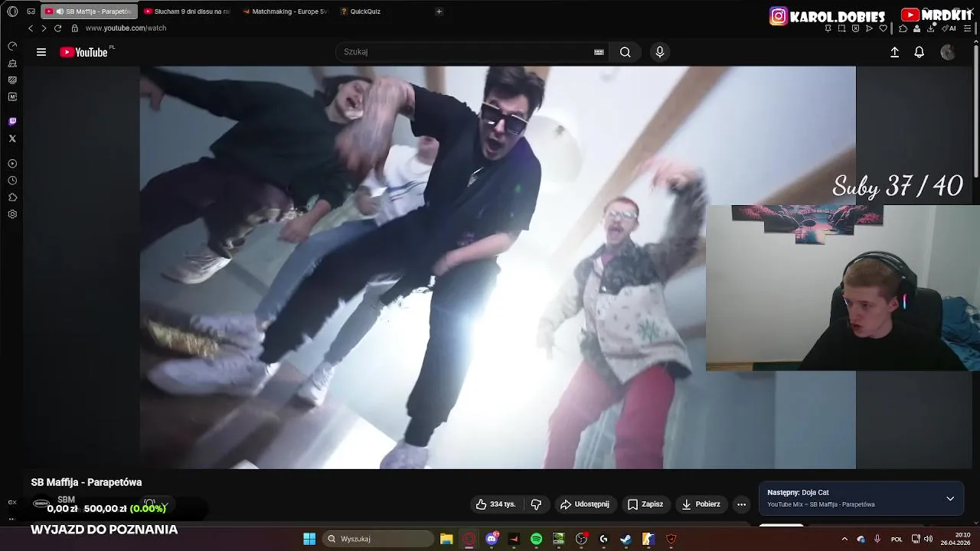Switch the POL keyboard language indicator
980x551 pixels.
pos(897,539)
